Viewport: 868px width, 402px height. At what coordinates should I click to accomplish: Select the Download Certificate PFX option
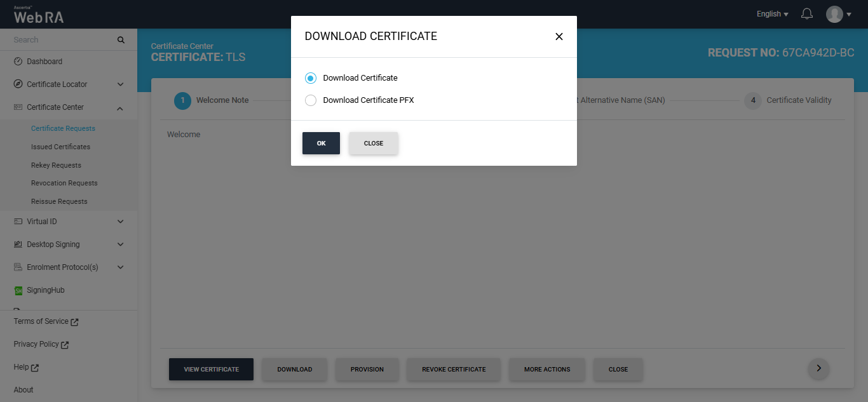pyautogui.click(x=311, y=100)
